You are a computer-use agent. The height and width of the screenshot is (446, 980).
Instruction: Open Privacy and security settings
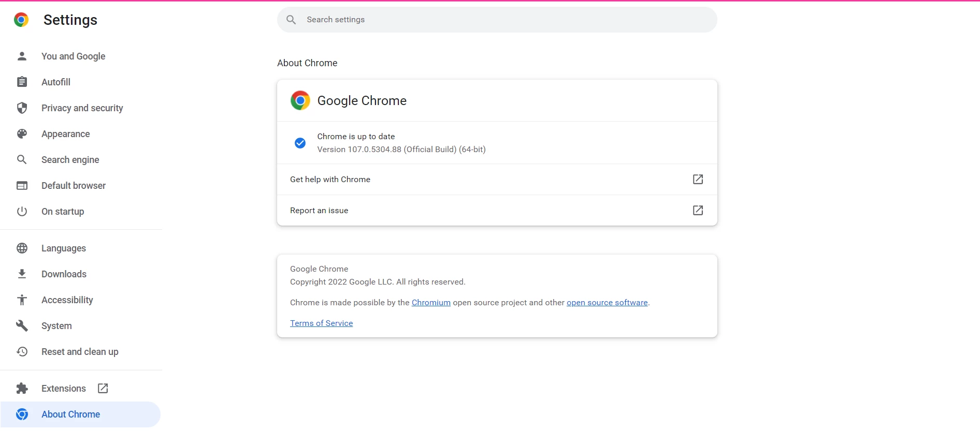pyautogui.click(x=81, y=108)
